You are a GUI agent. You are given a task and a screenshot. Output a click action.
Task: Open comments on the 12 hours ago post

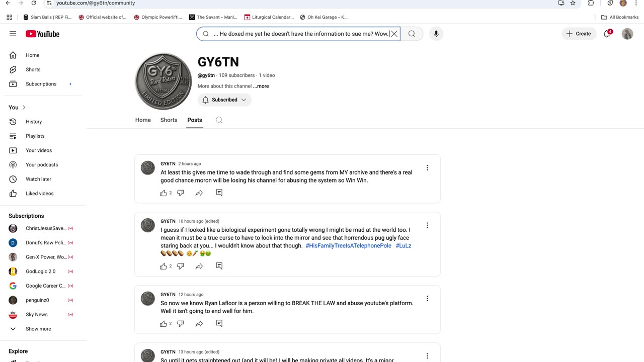tap(219, 323)
